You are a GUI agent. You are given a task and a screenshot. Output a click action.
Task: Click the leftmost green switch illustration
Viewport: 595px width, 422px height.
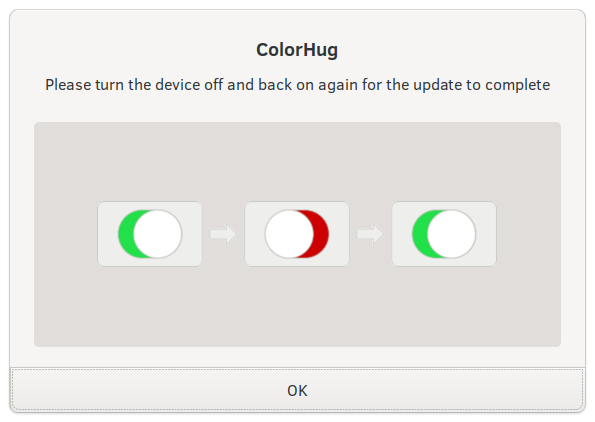tap(150, 234)
